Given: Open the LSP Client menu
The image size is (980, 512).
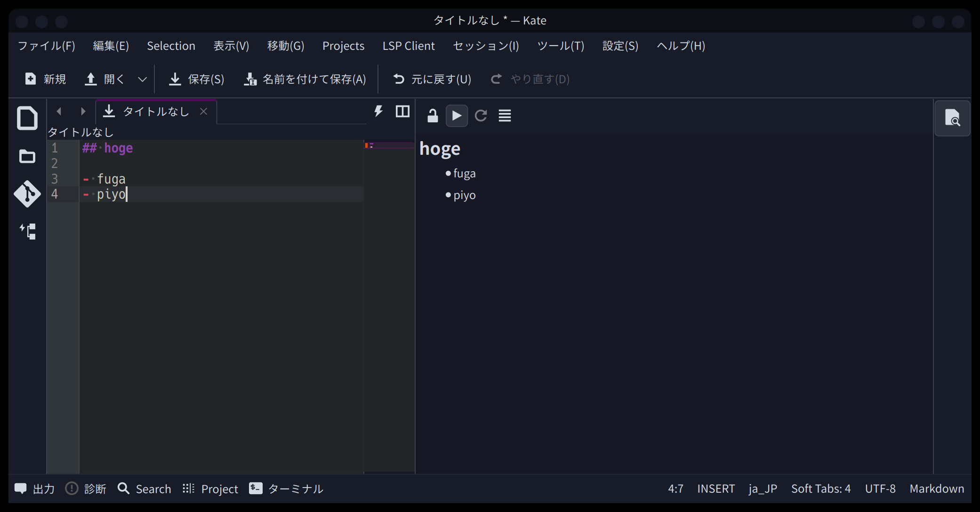Looking at the screenshot, I should tap(408, 46).
